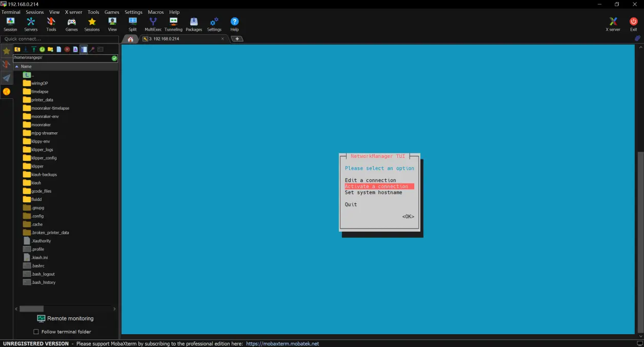
Task: Open the favorites star sidebar tab
Action: pyautogui.click(x=6, y=51)
